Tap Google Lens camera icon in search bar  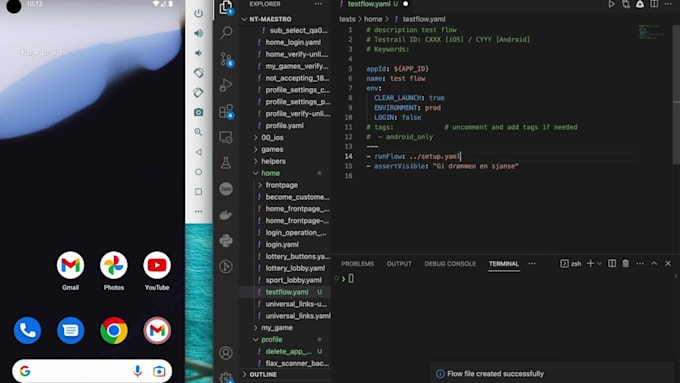[159, 371]
